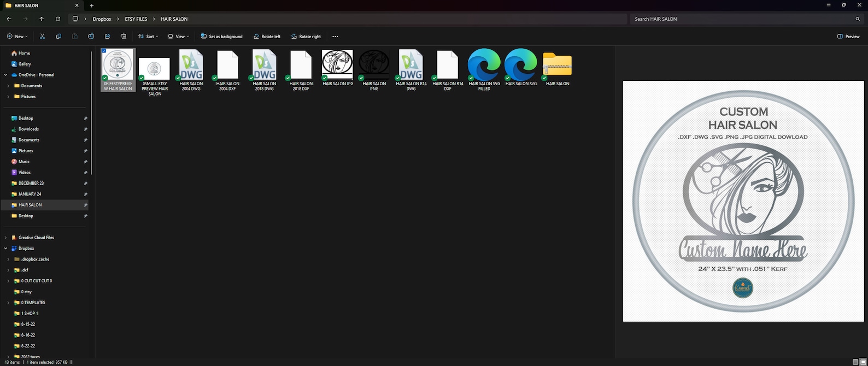Viewport: 868px width, 366px height.
Task: Toggle the Preview pane button
Action: click(x=848, y=37)
